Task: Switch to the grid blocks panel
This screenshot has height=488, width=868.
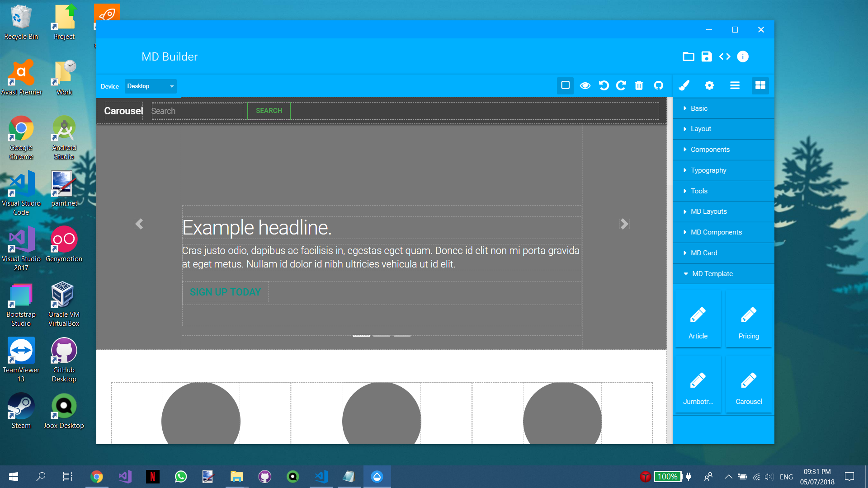Action: [760, 85]
